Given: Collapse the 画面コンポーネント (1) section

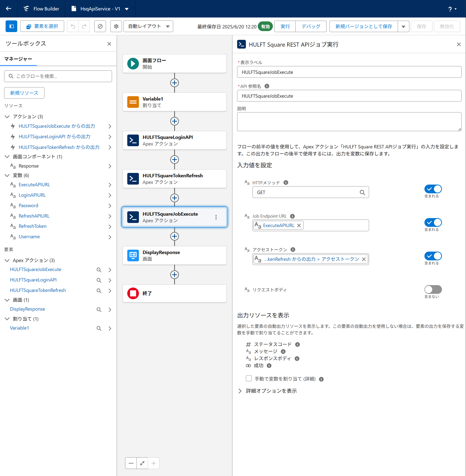Looking at the screenshot, I should (x=7, y=157).
